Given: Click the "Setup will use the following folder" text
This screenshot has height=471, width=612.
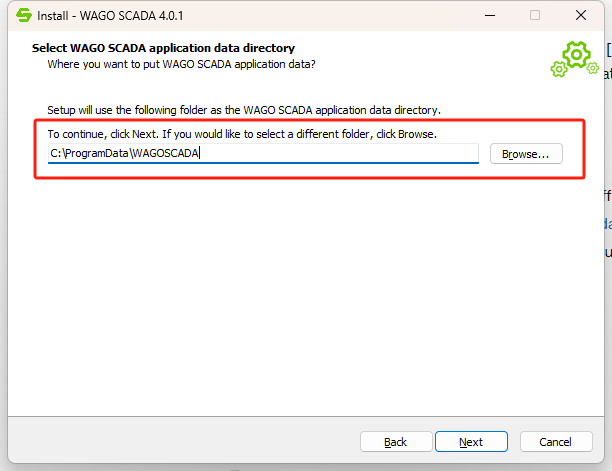Looking at the screenshot, I should coord(243,109).
